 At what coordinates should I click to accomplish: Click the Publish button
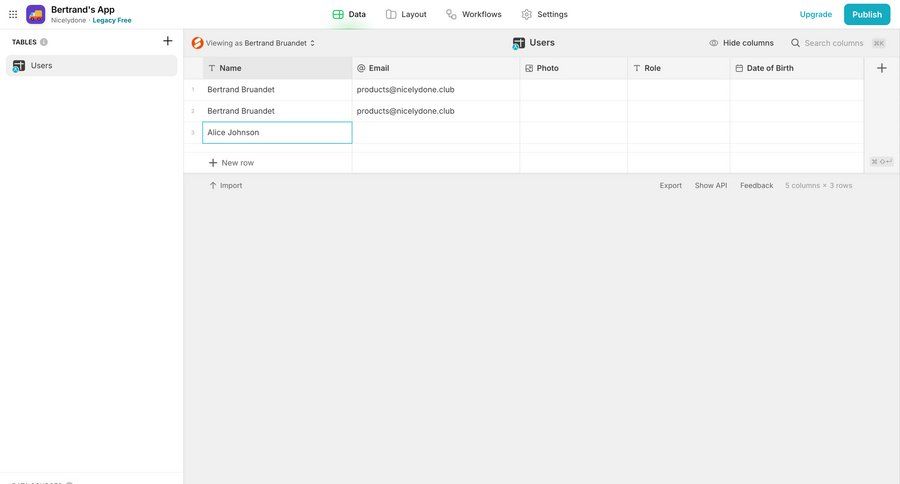[x=866, y=14]
